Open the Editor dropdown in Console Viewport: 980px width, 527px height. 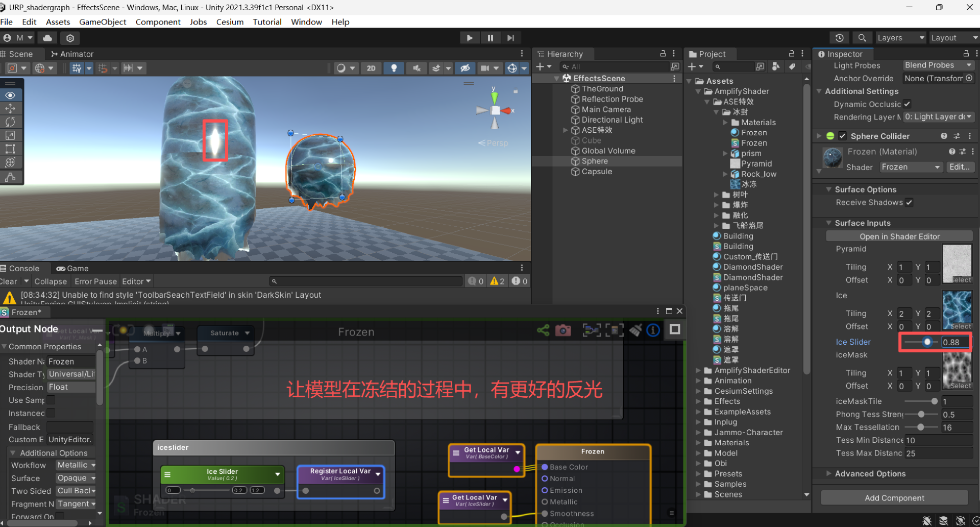point(136,281)
